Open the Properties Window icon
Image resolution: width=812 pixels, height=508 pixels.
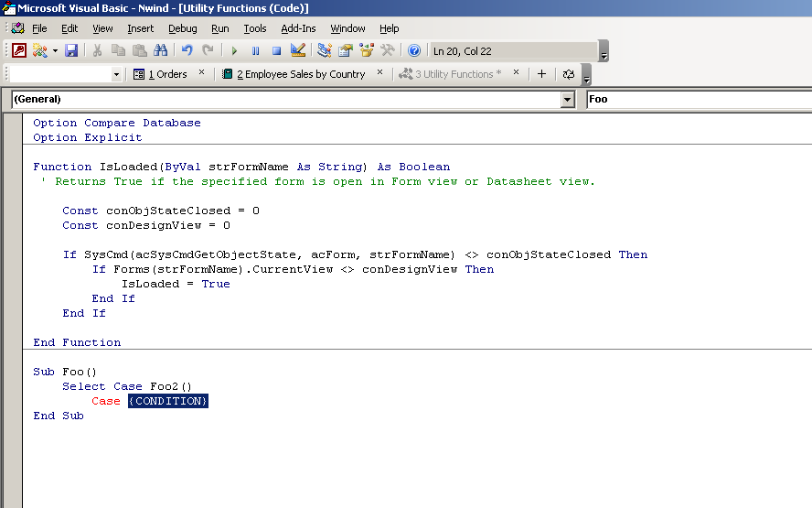pos(346,50)
